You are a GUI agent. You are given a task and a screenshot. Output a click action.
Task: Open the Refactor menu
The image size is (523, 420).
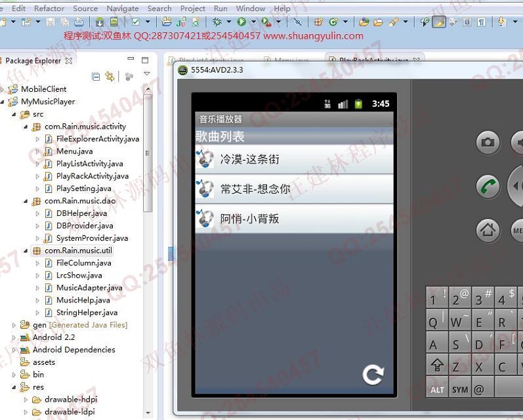49,9
